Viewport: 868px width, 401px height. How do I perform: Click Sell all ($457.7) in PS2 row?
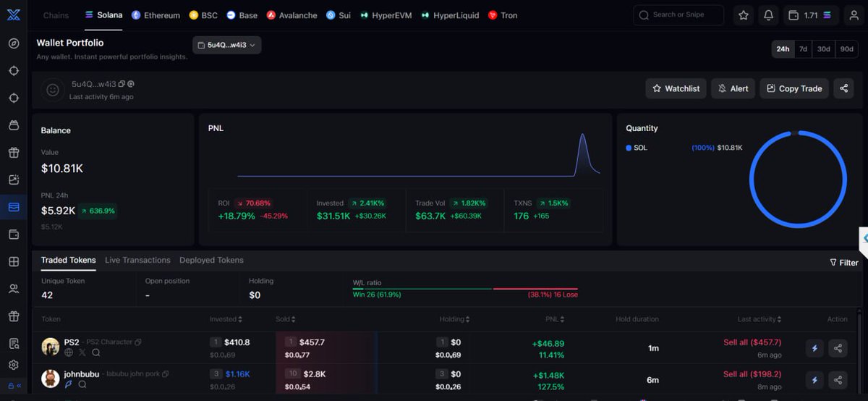[752, 342]
